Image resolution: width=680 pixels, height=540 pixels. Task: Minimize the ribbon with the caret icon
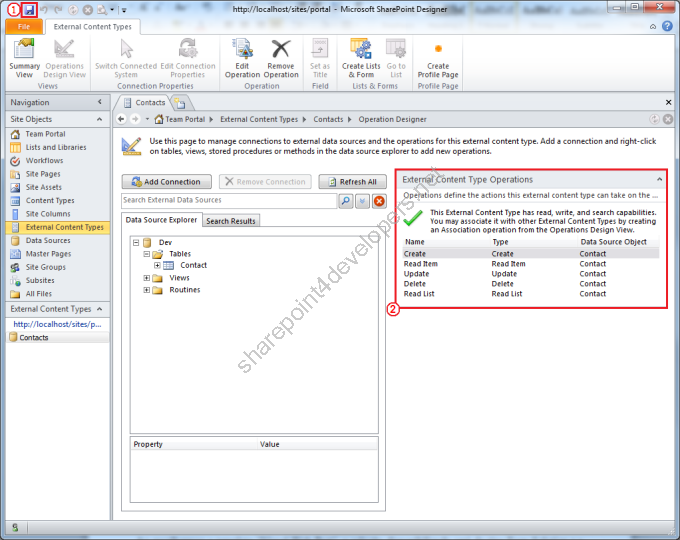653,26
